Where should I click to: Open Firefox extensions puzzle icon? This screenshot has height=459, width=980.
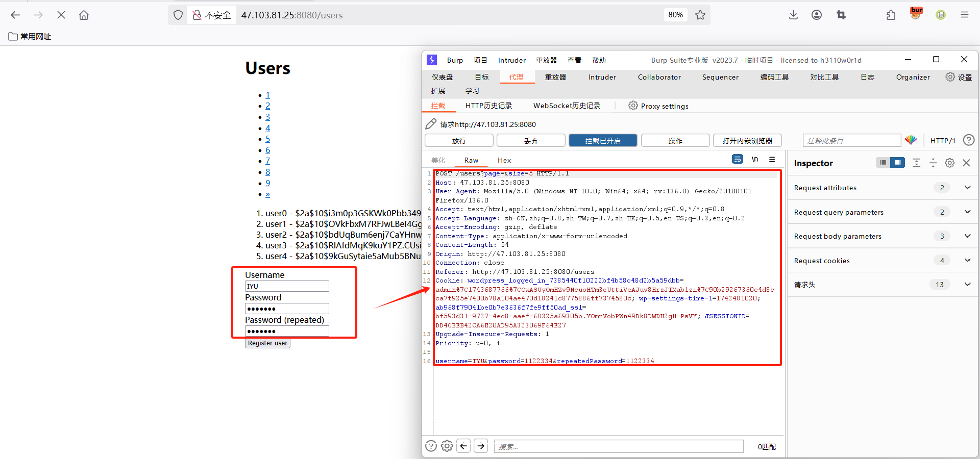click(x=891, y=15)
